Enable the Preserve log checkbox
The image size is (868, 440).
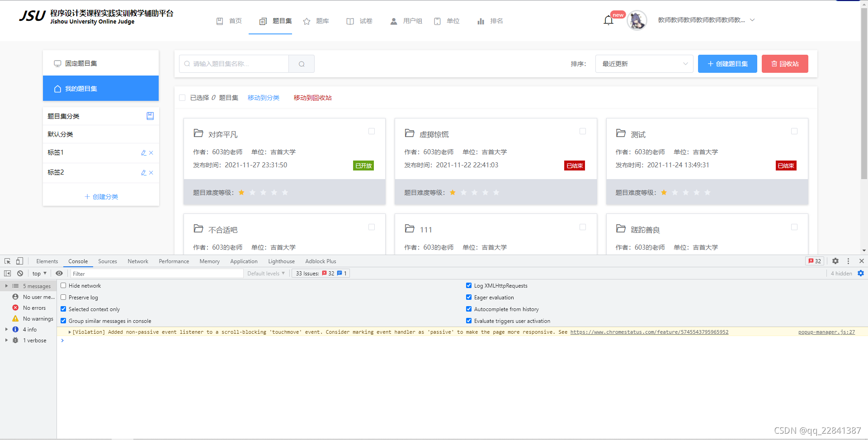63,297
